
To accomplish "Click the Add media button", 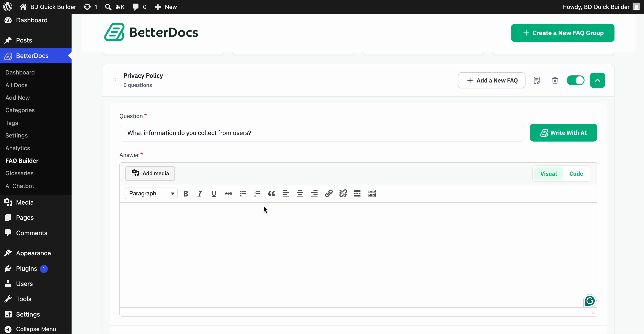I will 150,173.
